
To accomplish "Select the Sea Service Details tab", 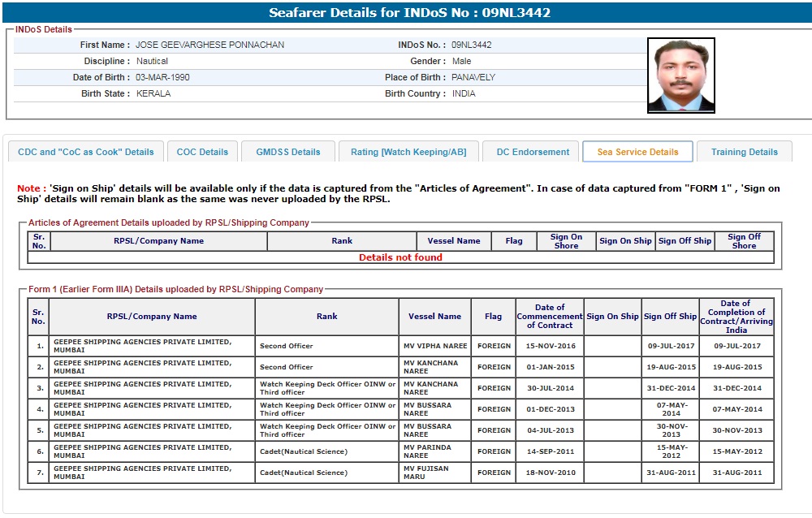I will (x=637, y=152).
